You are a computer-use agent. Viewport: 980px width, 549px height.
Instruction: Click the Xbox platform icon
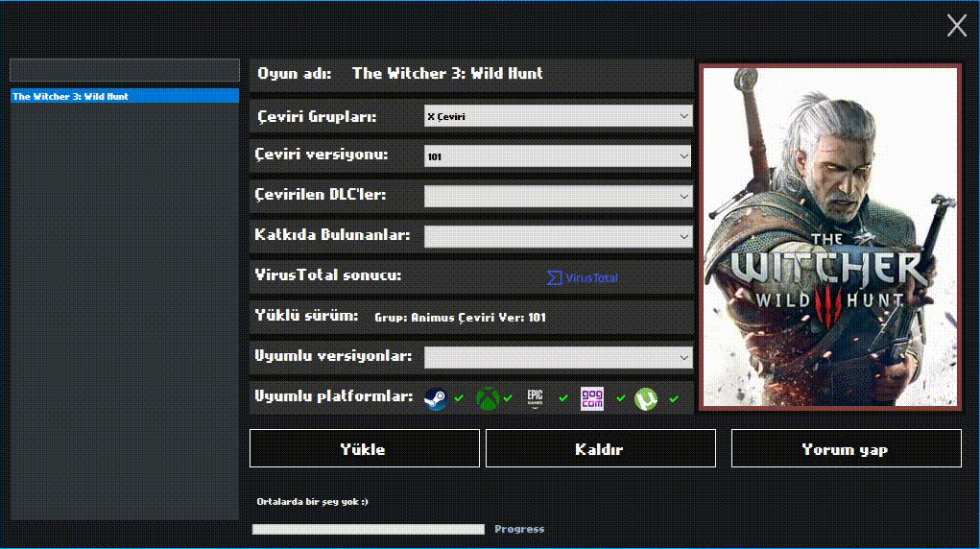(x=488, y=398)
